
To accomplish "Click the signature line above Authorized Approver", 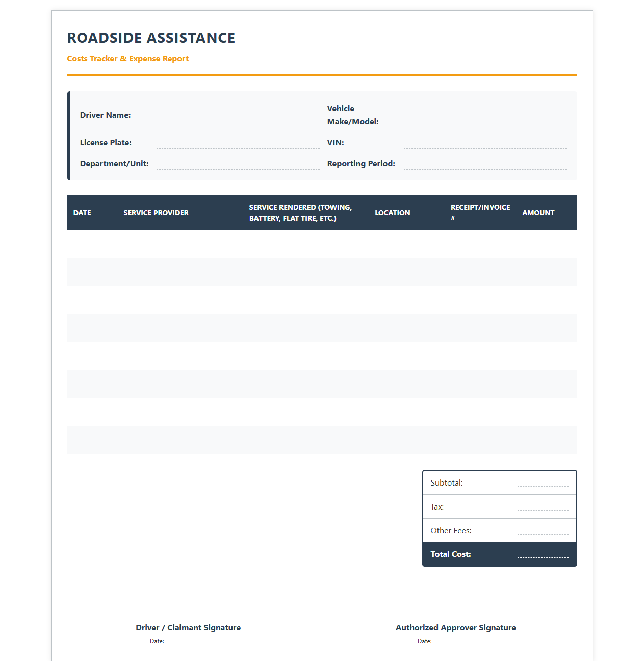I will 456,618.
